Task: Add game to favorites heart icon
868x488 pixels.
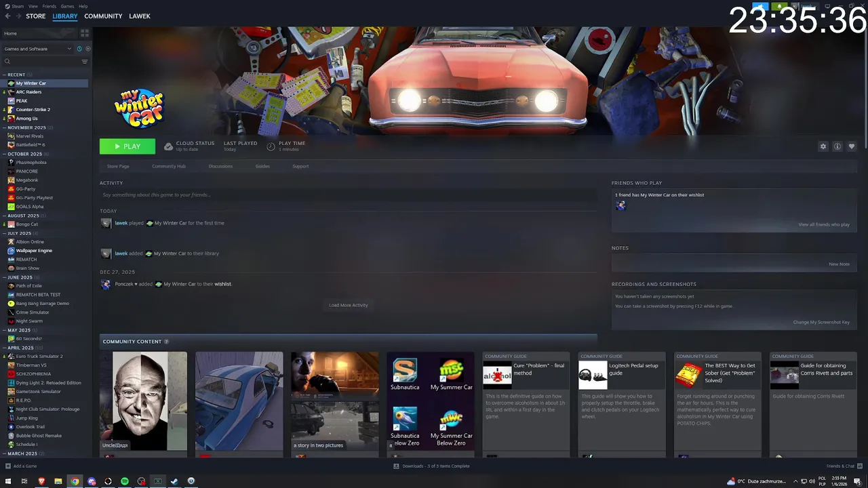Action: [852, 146]
